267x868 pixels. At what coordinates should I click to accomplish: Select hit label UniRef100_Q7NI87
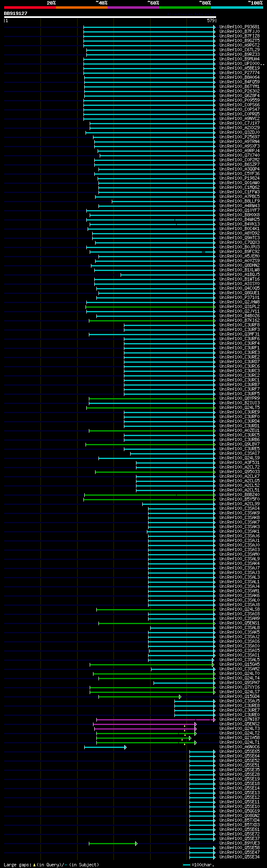(x=239, y=720)
